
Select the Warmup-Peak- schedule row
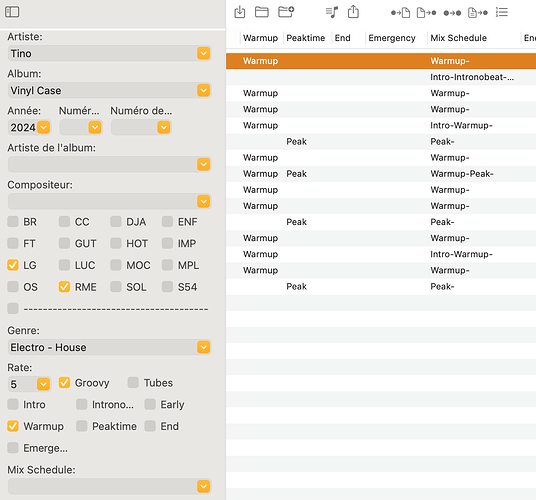tap(381, 174)
